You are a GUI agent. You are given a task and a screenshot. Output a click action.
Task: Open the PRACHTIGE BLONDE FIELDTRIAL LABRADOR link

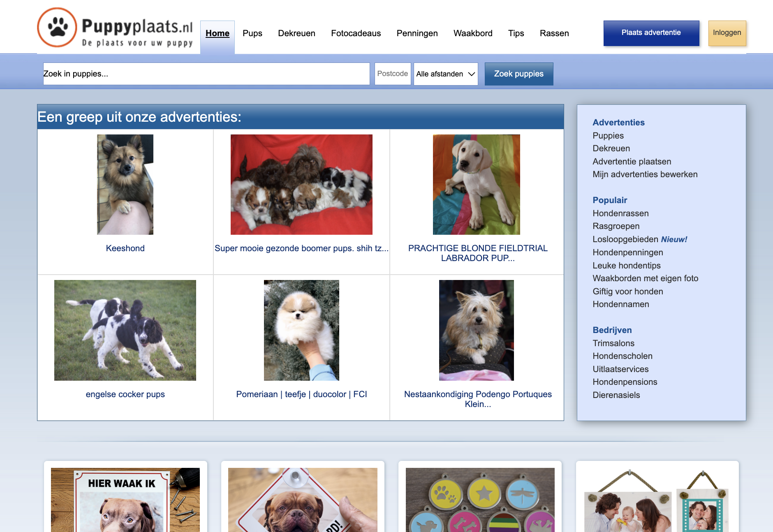click(478, 253)
